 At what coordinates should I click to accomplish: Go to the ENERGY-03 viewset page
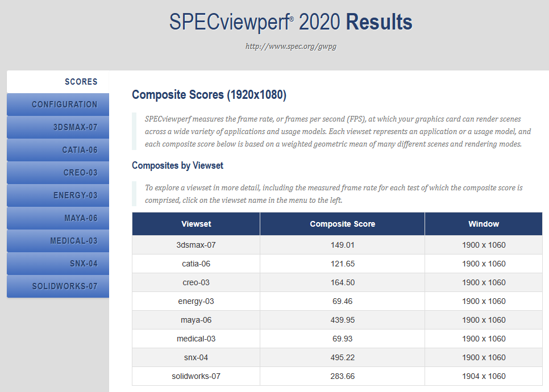pos(75,195)
